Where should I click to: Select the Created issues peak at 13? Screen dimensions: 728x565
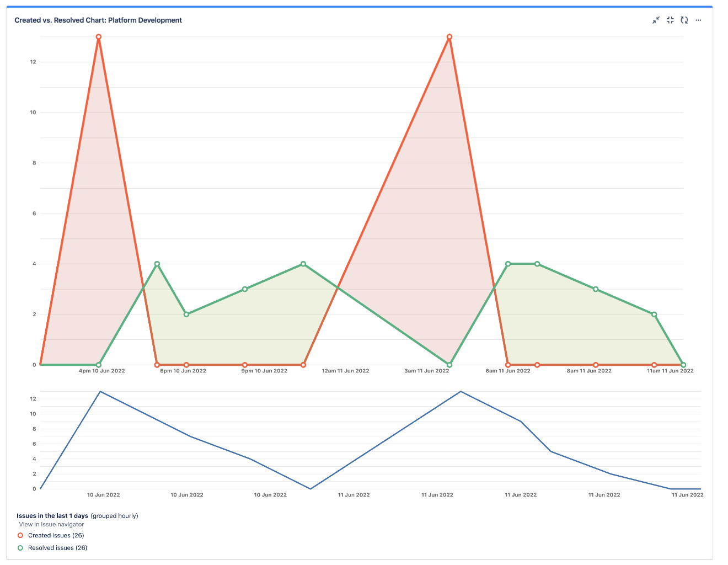pyautogui.click(x=98, y=36)
